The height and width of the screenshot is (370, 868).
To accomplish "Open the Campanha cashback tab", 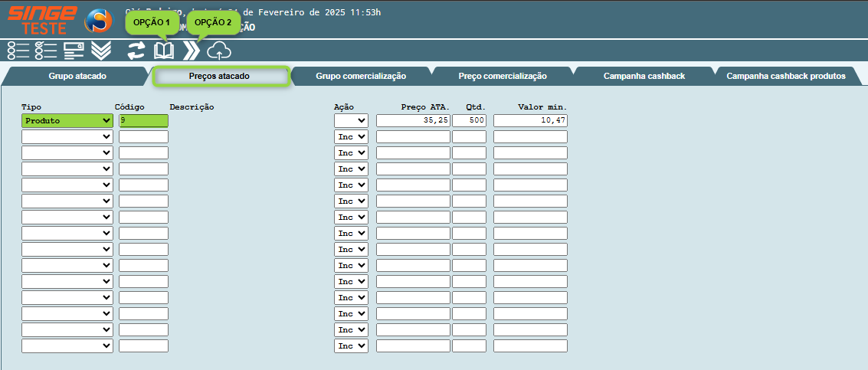I will coord(644,77).
